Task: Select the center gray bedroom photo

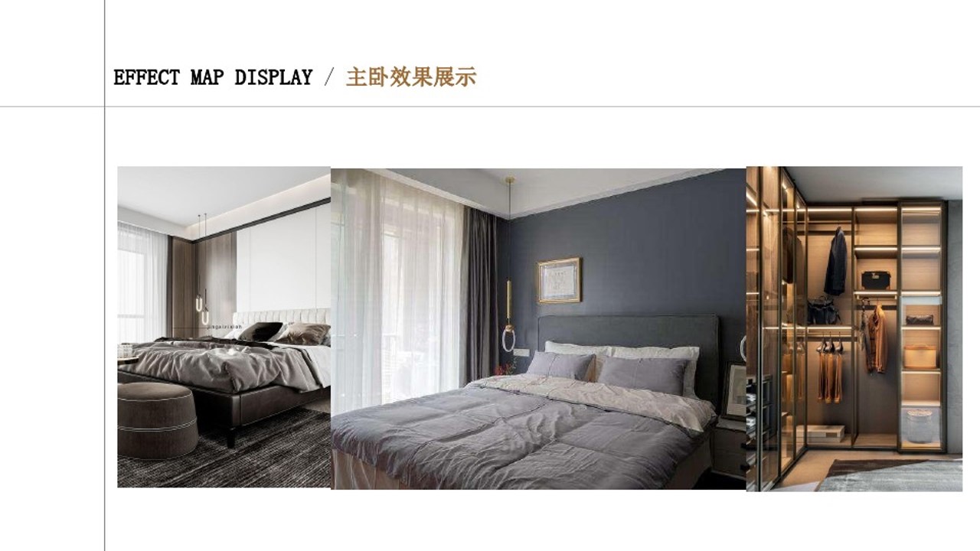Action: (538, 329)
